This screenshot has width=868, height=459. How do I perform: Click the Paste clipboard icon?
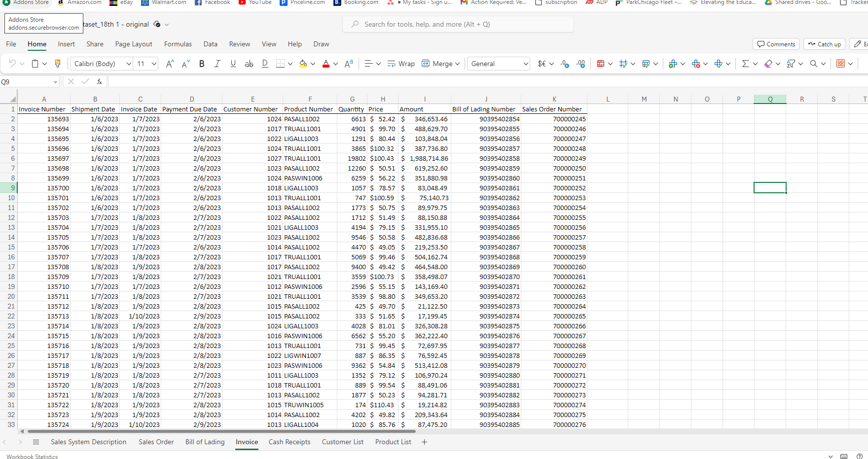(35, 64)
